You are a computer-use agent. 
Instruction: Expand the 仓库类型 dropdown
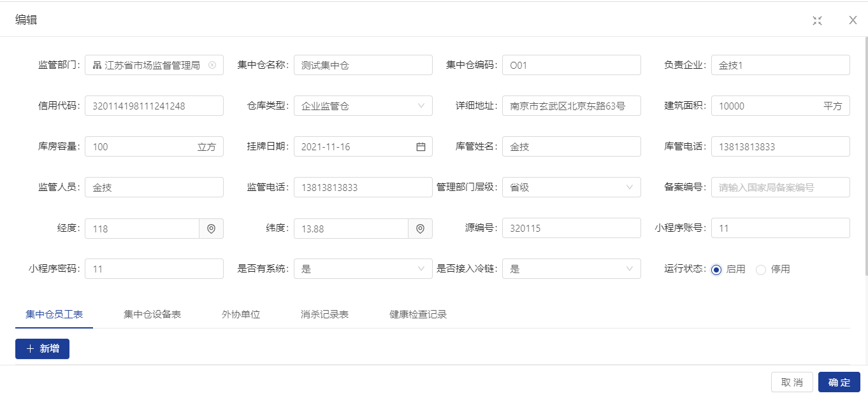[421, 106]
